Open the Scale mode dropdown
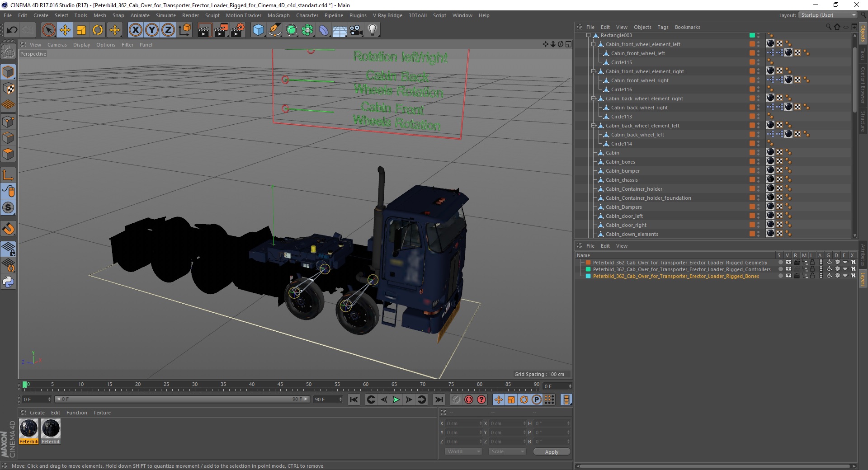Viewport: 868px width, 470px height. (x=507, y=451)
